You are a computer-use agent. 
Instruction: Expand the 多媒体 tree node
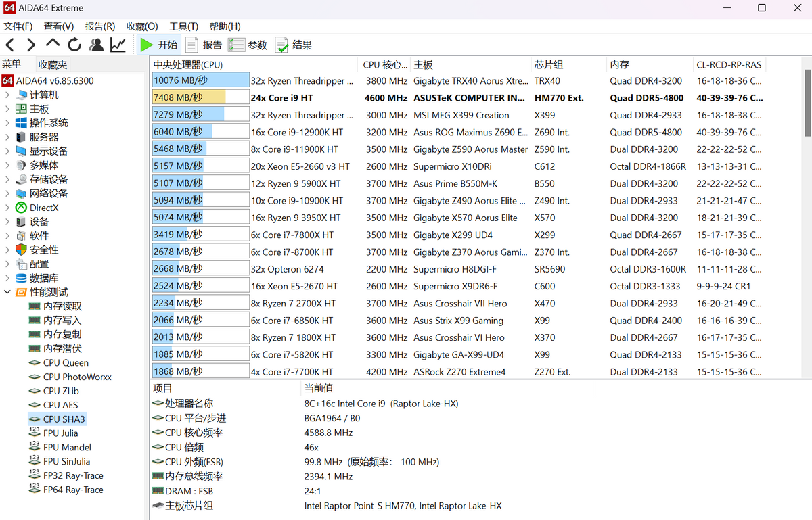pyautogui.click(x=7, y=165)
